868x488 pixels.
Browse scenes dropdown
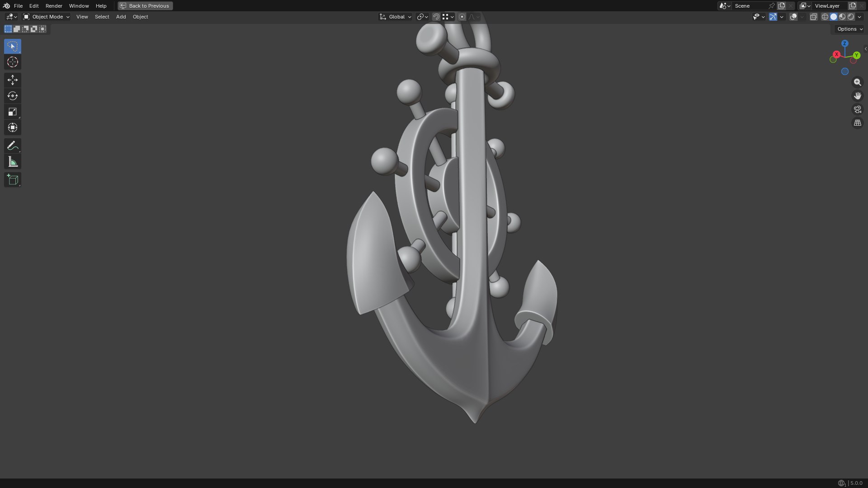[x=725, y=6]
